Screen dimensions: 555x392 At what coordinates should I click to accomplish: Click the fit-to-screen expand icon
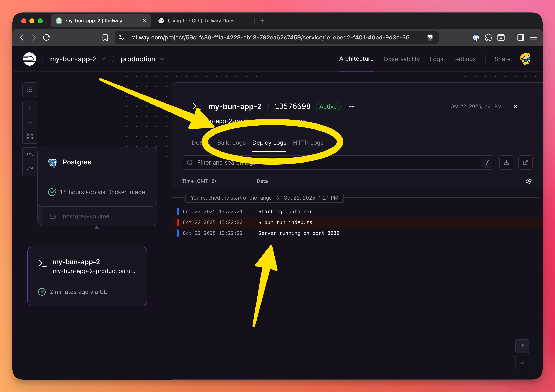click(x=30, y=136)
